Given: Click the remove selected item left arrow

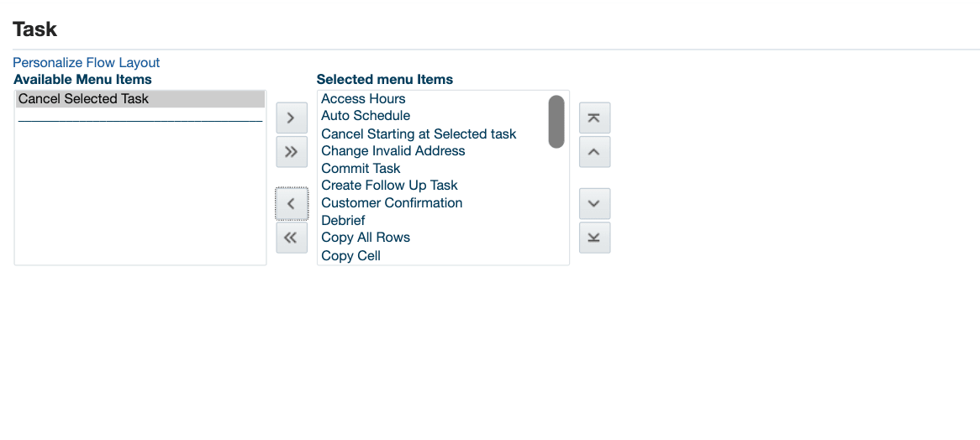Looking at the screenshot, I should tap(292, 203).
